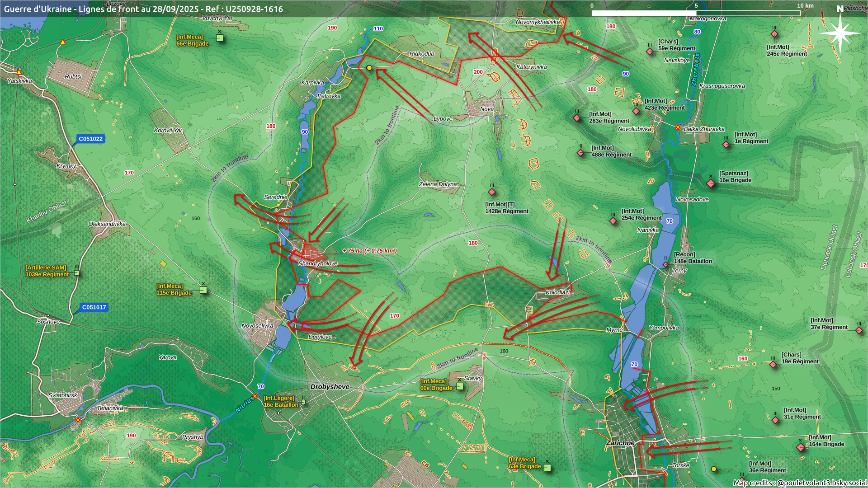This screenshot has height=488, width=868.
Task: Click the 63e Brigade green unit icon
Action: tap(547, 467)
